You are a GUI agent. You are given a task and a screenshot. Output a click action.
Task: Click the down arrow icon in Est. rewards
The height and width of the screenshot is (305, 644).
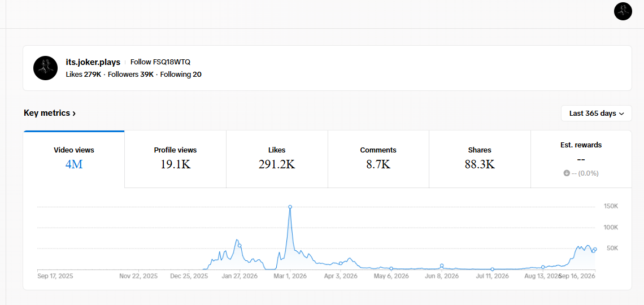(567, 173)
